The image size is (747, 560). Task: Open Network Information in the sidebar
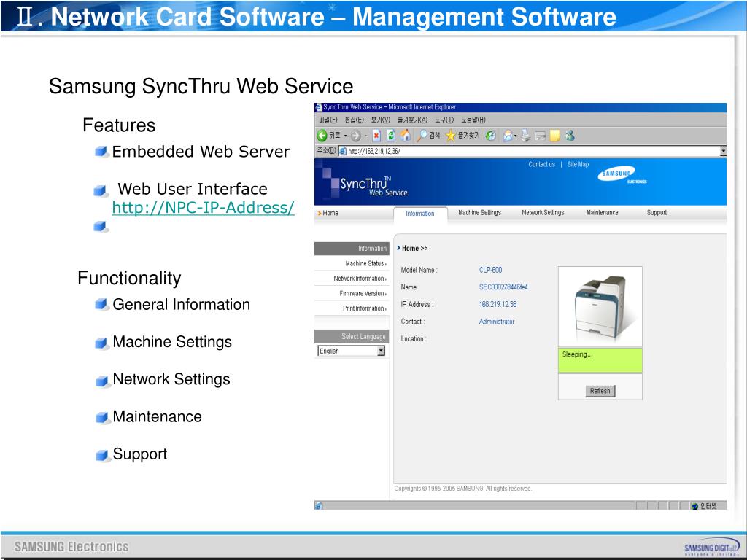pyautogui.click(x=360, y=279)
